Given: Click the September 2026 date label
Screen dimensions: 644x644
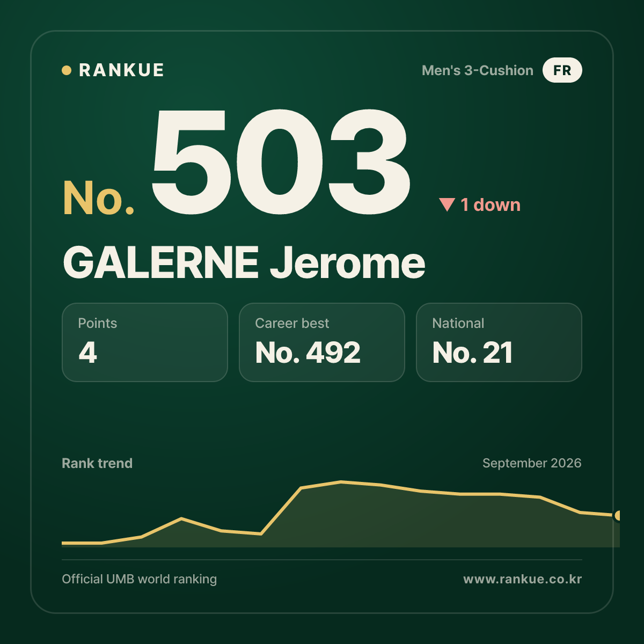Looking at the screenshot, I should tap(532, 463).
